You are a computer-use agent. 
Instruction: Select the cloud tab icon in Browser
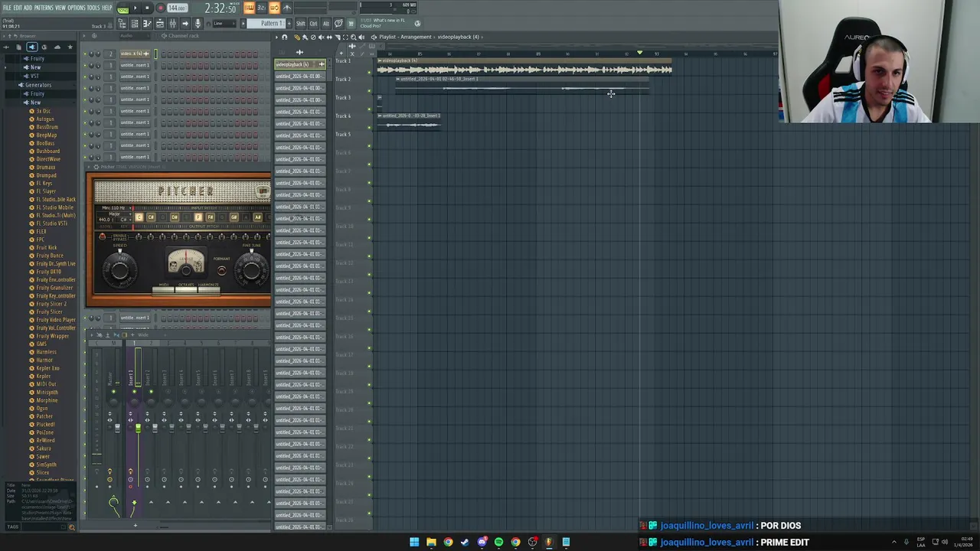click(x=57, y=47)
